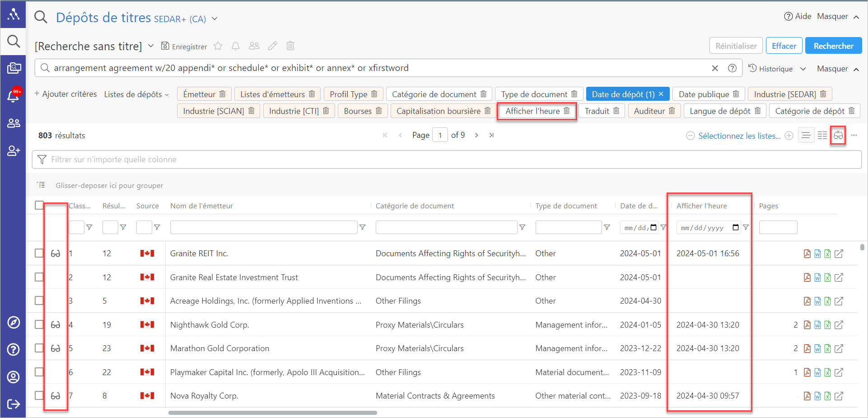
Task: Switch to two-column list view
Action: (x=822, y=135)
